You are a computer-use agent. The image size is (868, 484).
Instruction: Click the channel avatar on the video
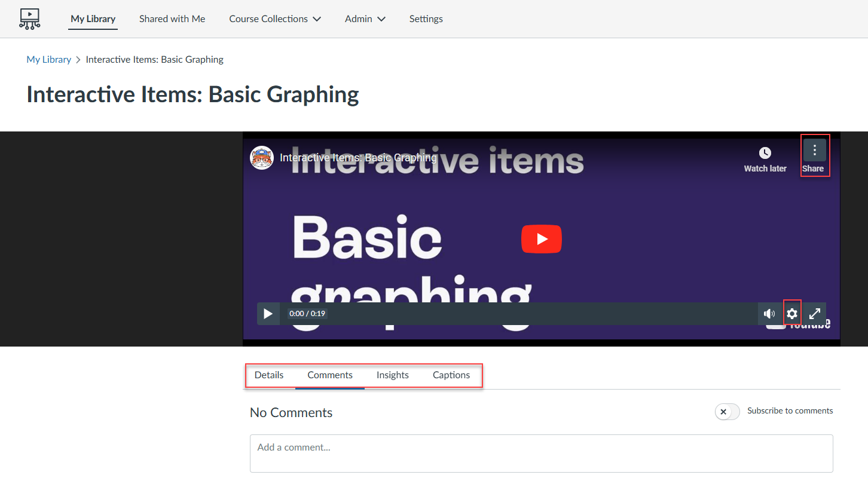click(x=262, y=158)
